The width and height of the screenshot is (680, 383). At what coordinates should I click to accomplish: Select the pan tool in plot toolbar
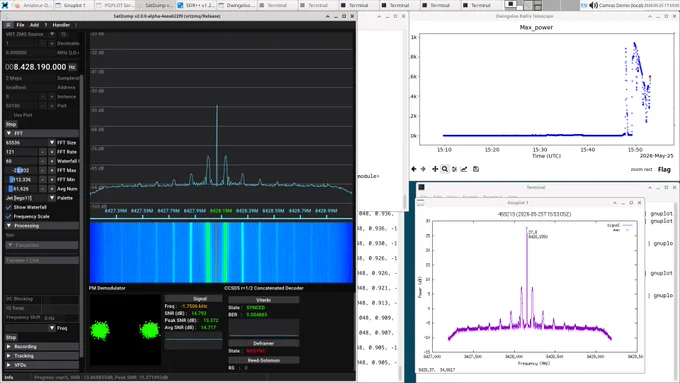[435, 169]
